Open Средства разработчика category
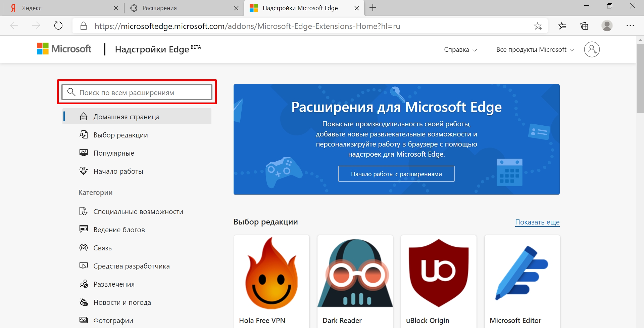The height and width of the screenshot is (328, 644). point(132,266)
